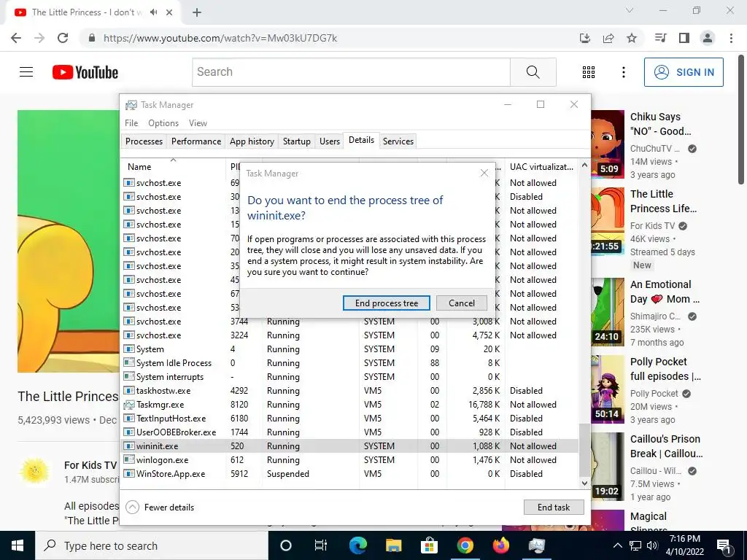Click Windows taskbar search box

[x=152, y=545]
